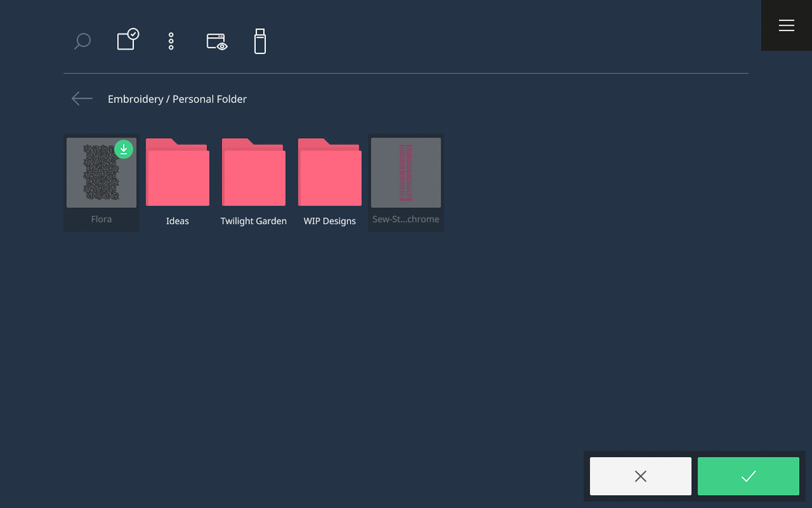The height and width of the screenshot is (508, 812).
Task: Jump to Embroidery in the breadcrumb path
Action: click(x=135, y=99)
